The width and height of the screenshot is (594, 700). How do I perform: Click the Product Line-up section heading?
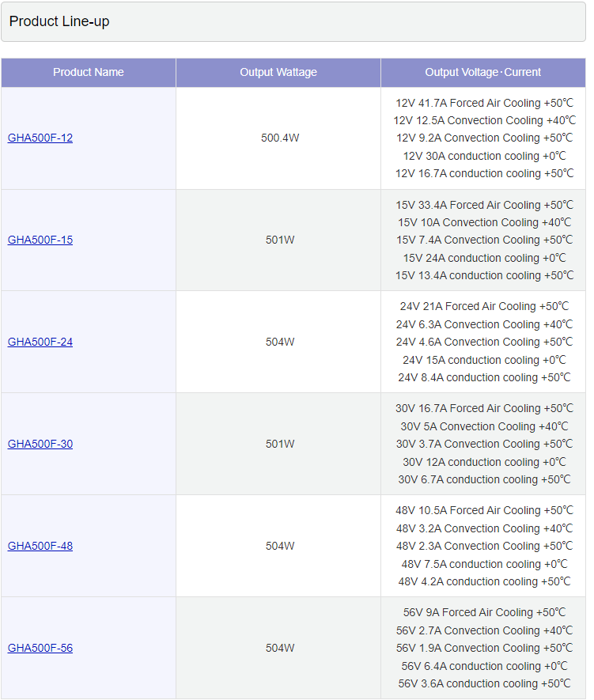click(59, 22)
